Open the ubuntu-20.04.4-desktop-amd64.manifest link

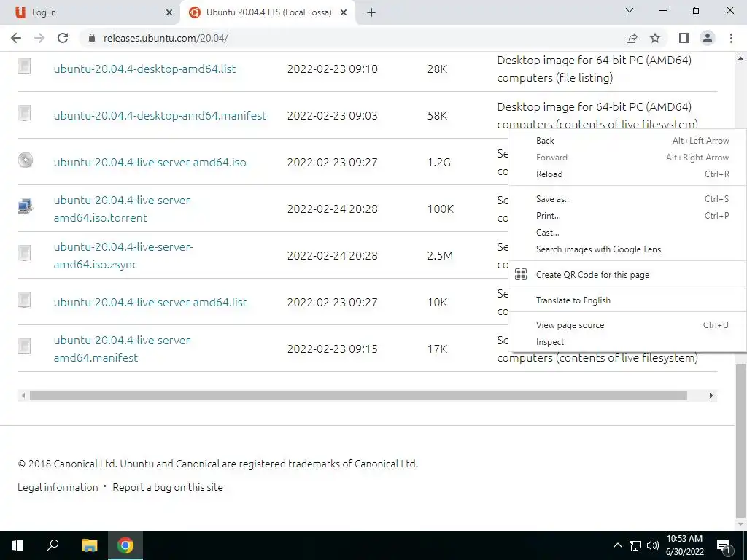click(160, 116)
